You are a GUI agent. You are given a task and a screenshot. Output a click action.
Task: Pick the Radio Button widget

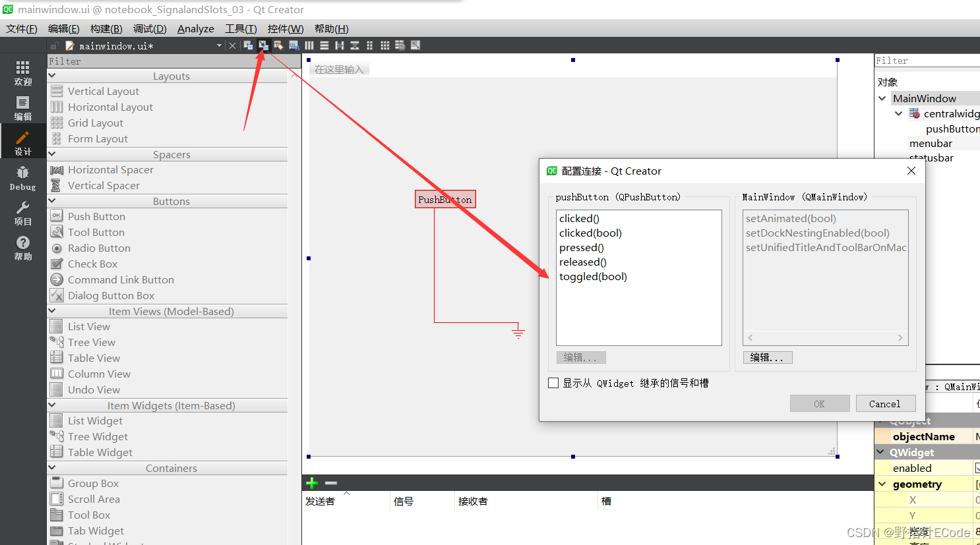pos(99,248)
